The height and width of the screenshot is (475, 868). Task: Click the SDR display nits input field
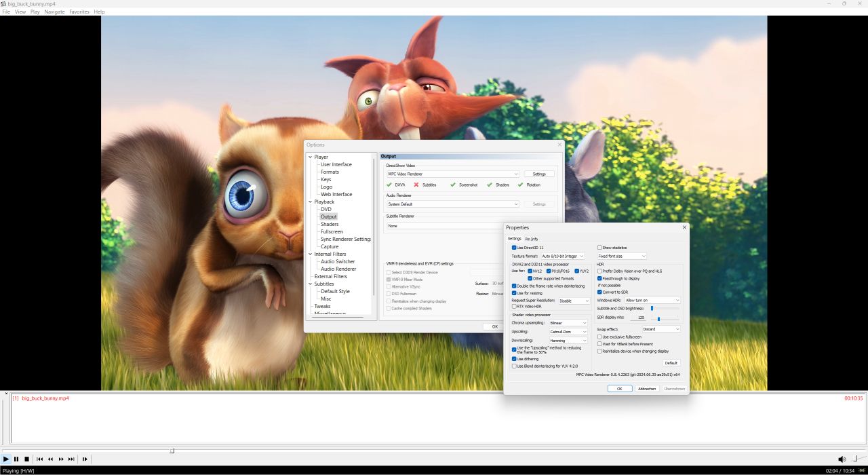pyautogui.click(x=638, y=318)
